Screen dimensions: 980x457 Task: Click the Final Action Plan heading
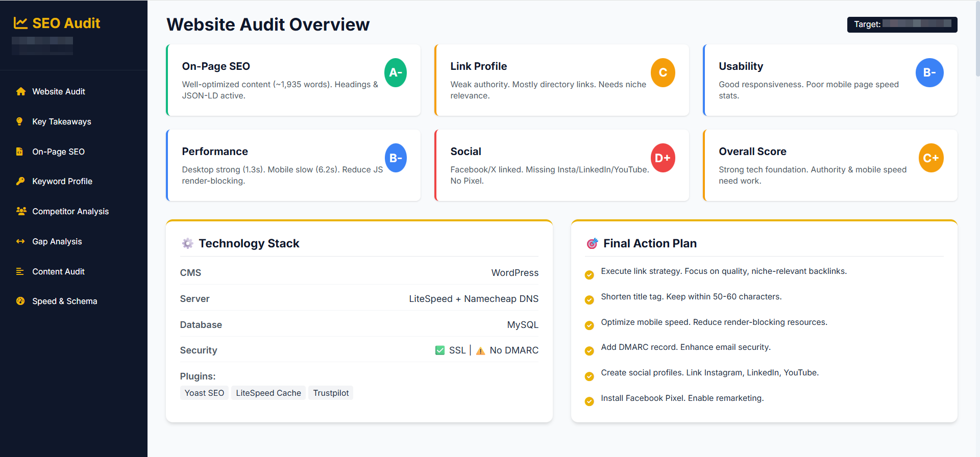[x=650, y=243]
